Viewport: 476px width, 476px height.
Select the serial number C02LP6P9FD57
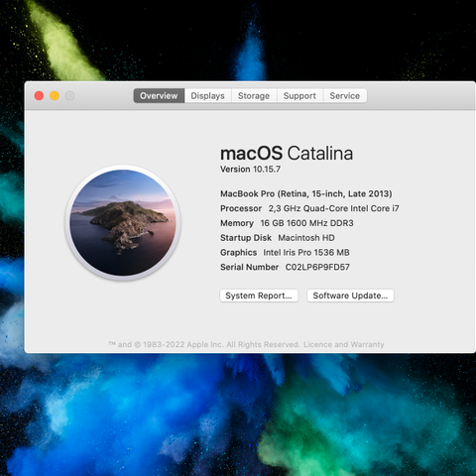click(x=317, y=267)
